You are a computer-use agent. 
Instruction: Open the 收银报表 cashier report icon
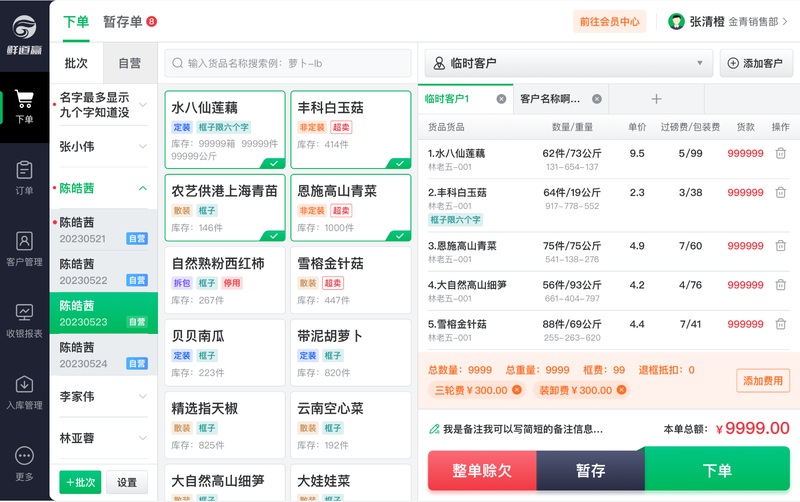pos(24,320)
